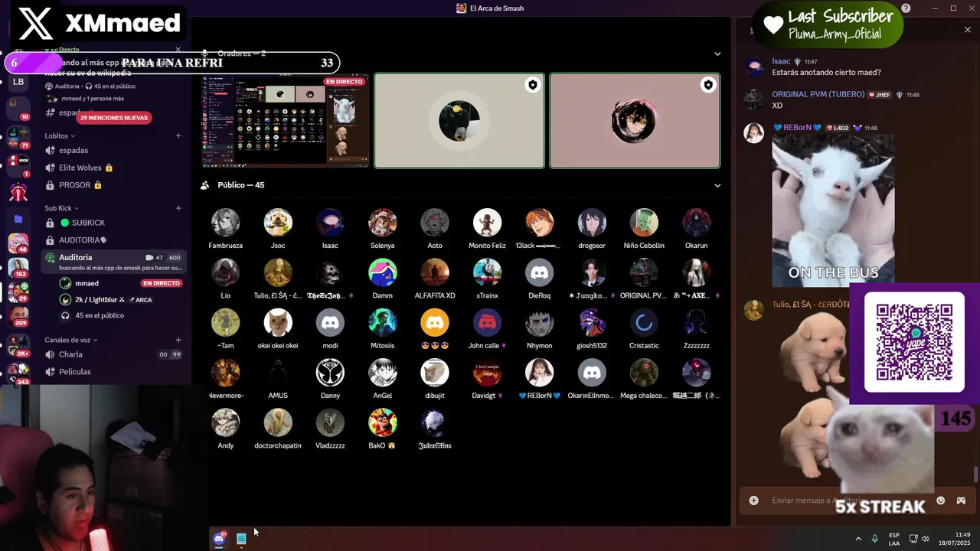Click moderator badge on first speaker tile
Screen dimensions: 980x551
(x=532, y=85)
